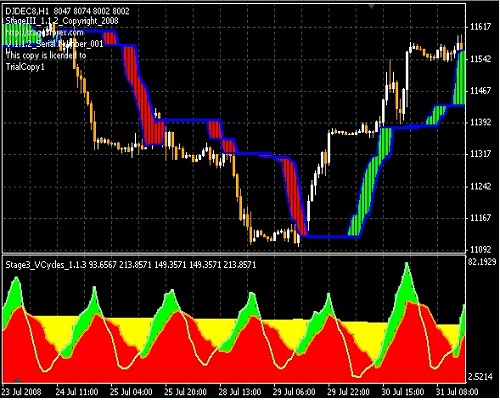
Task: Select the 82.1929 indicator scale value
Action: [482, 262]
